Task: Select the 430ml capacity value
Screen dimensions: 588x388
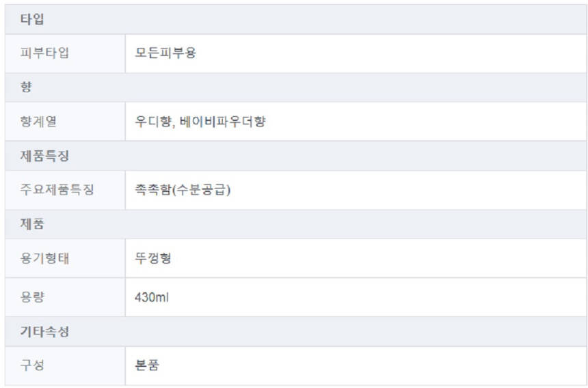Action: tap(152, 297)
